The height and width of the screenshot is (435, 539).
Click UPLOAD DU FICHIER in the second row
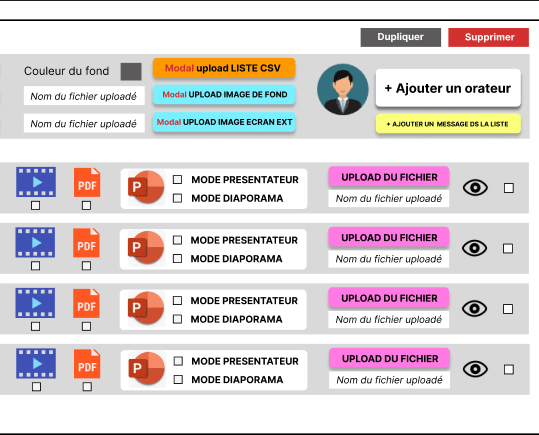pyautogui.click(x=389, y=237)
